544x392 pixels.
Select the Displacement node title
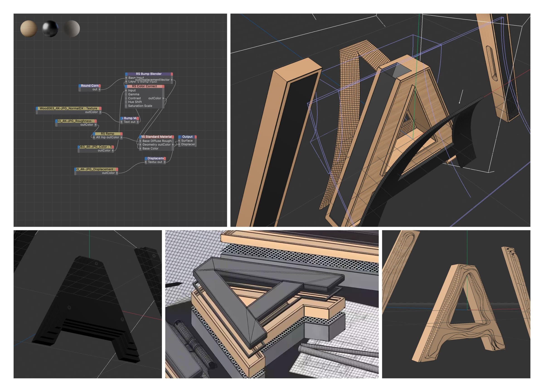pyautogui.click(x=155, y=158)
